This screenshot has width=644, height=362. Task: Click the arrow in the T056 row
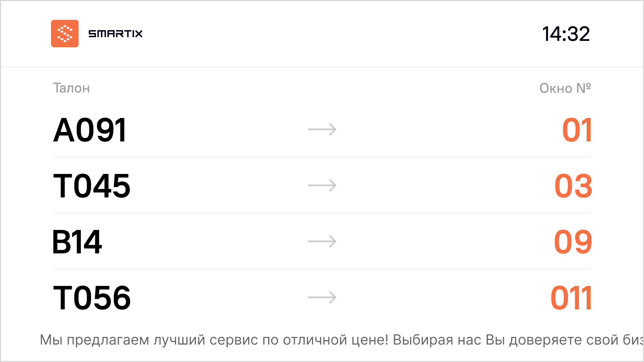click(x=322, y=297)
